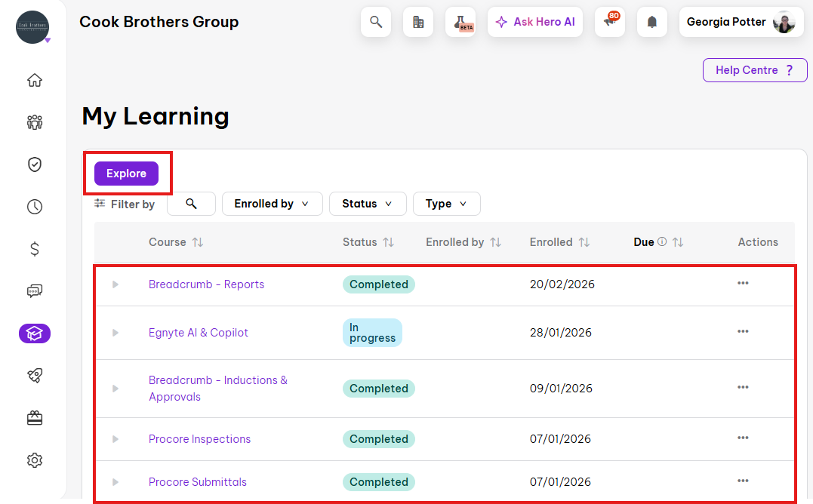Click the top bar search magnifier
The width and height of the screenshot is (813, 504).
376,23
